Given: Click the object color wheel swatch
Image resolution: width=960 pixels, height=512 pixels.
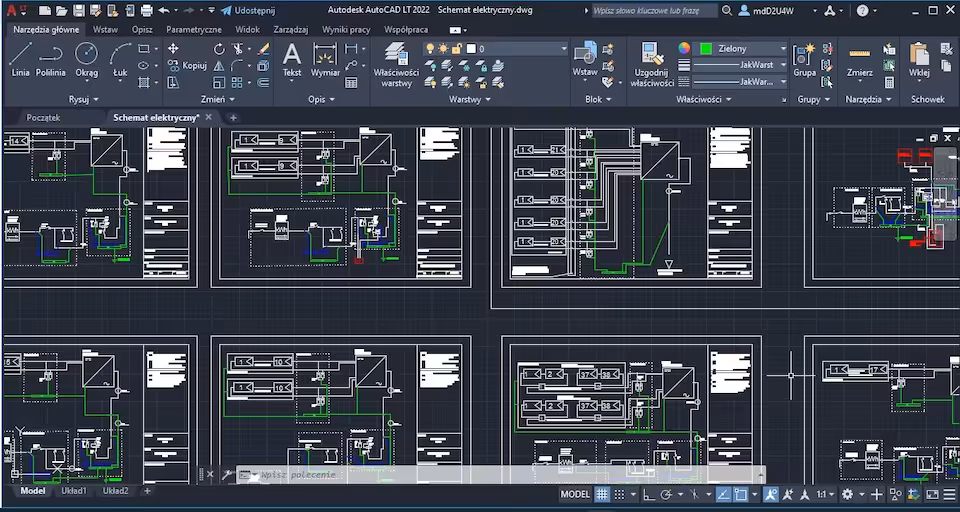Looking at the screenshot, I should (x=684, y=48).
